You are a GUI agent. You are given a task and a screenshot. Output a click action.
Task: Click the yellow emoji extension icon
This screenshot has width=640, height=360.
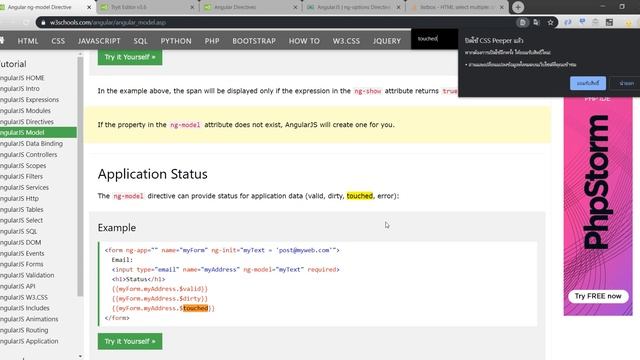629,23
